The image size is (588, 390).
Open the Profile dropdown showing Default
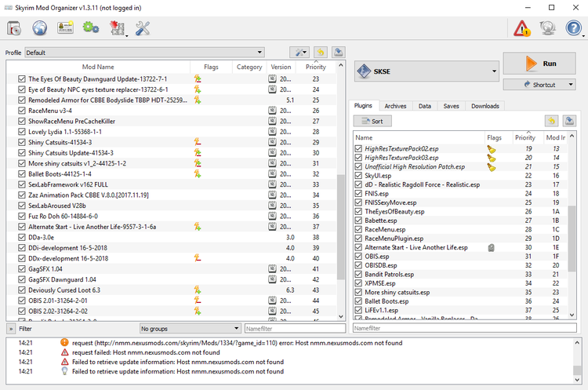144,52
